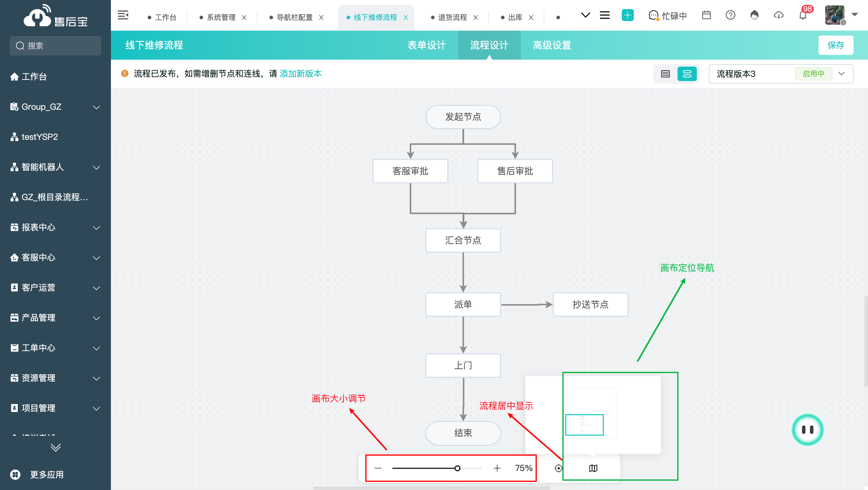Expand the 客户运营 menu
The image size is (868, 490).
pyautogui.click(x=96, y=288)
